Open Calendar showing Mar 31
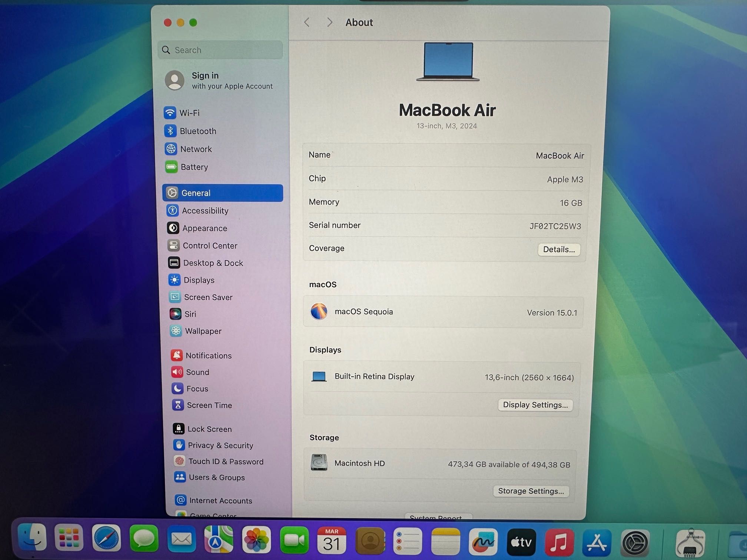 [x=332, y=540]
